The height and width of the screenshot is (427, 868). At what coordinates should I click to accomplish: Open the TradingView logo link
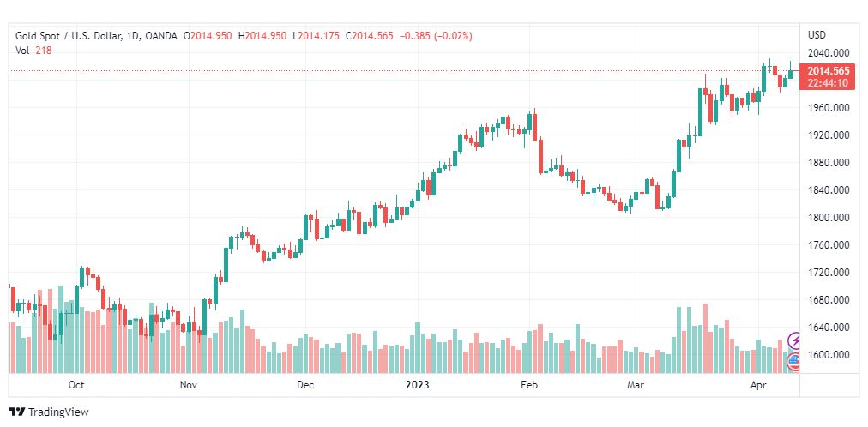point(49,412)
